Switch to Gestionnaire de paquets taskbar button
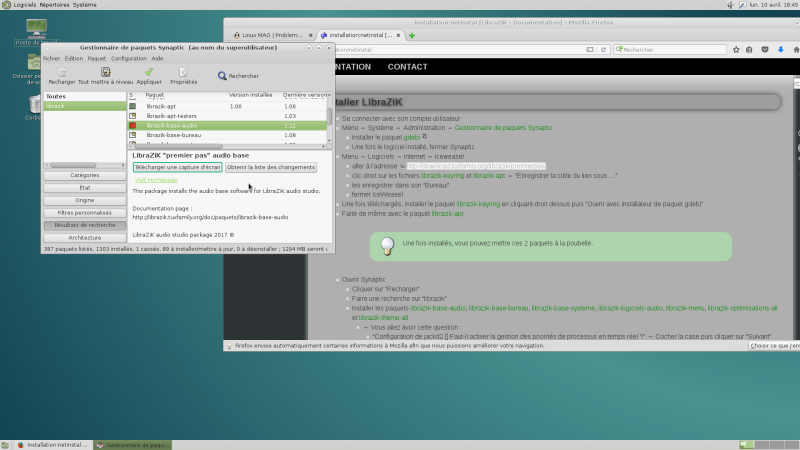The height and width of the screenshot is (450, 800). (133, 445)
